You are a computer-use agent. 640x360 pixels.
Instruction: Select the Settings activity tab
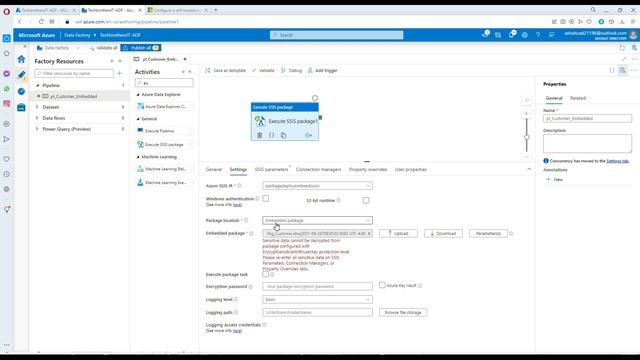238,169
